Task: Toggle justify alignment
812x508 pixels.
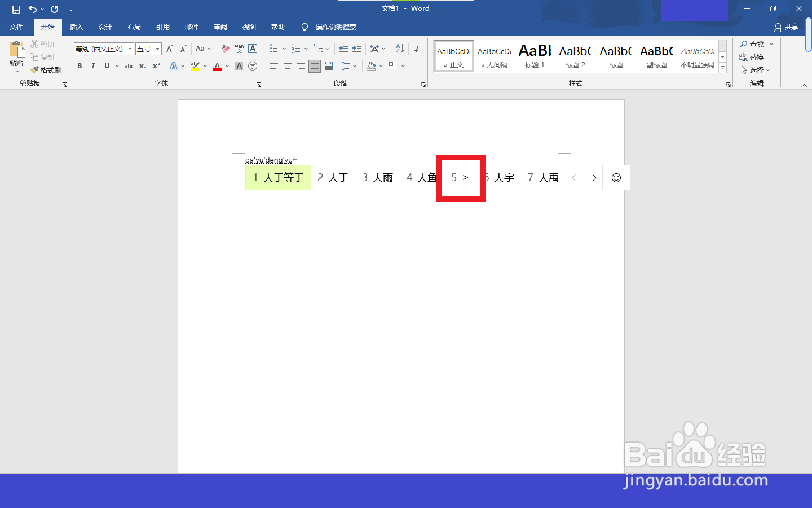Action: click(315, 66)
